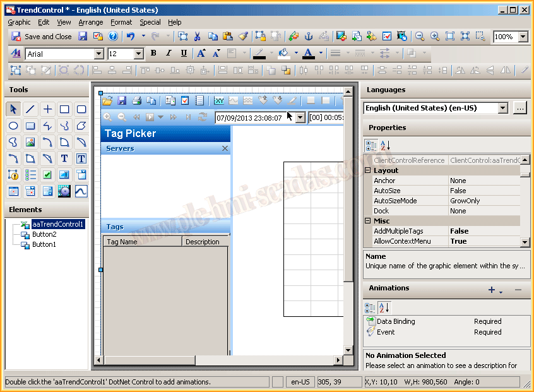Screen dimensions: 534x392
Task: Click the Undo arrow icon
Action: point(131,37)
